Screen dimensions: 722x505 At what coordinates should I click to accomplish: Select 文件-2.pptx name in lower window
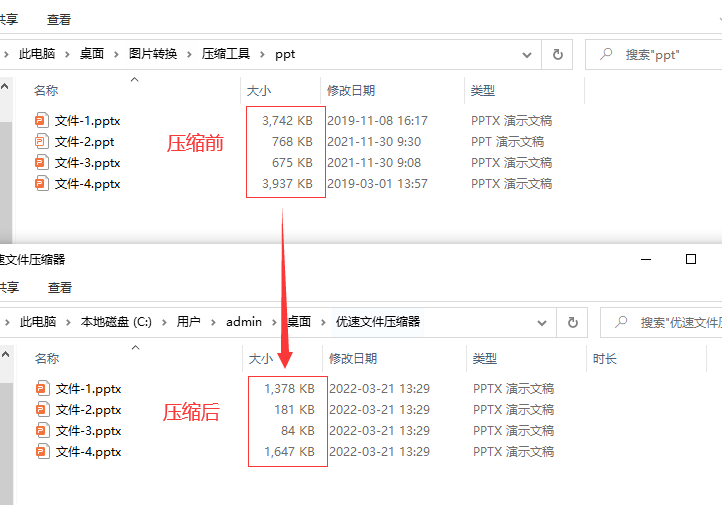pos(88,410)
